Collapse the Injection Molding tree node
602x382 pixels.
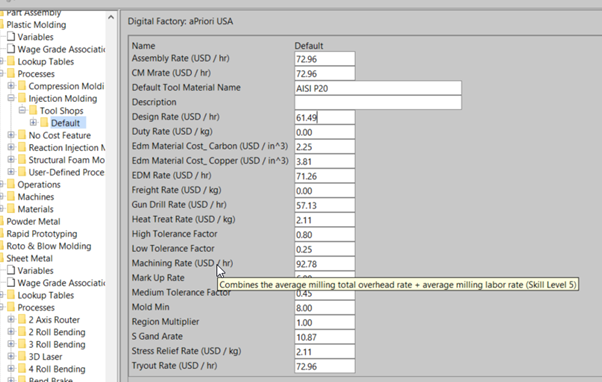pyautogui.click(x=11, y=98)
